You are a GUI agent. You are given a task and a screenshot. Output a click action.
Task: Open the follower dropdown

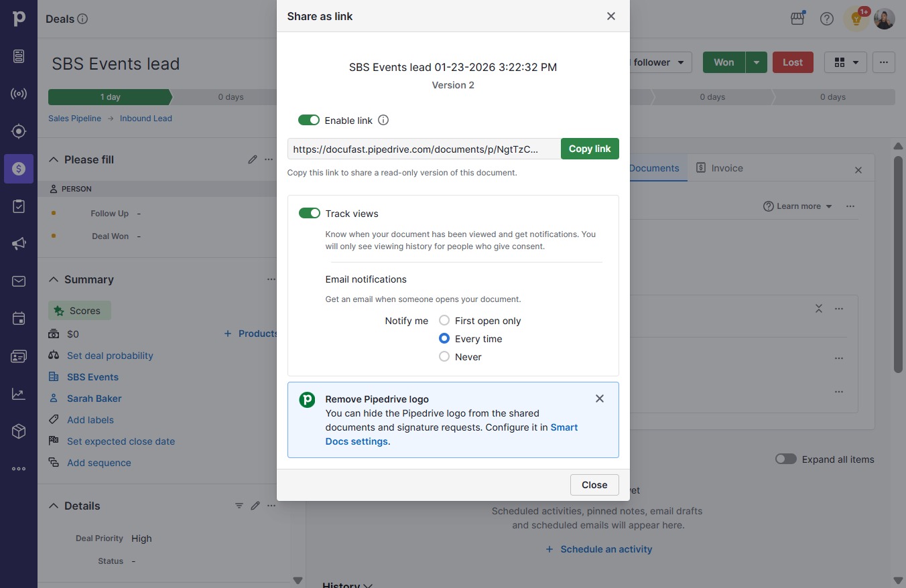tap(661, 62)
